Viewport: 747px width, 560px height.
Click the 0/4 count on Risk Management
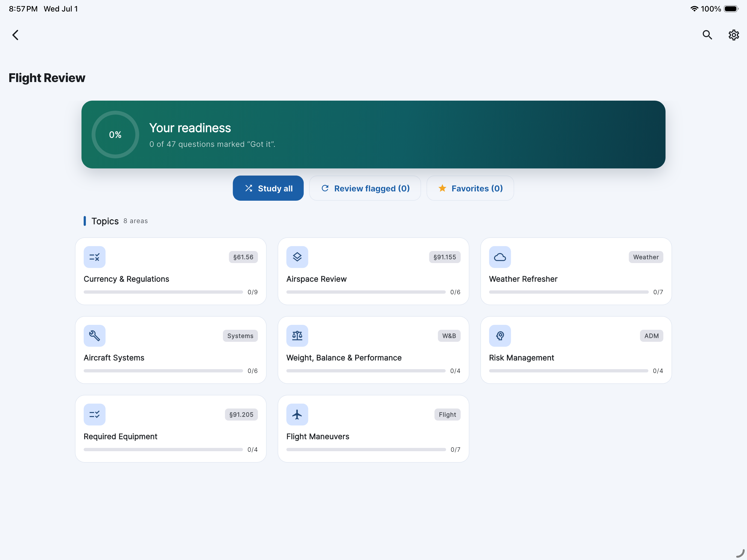click(658, 371)
